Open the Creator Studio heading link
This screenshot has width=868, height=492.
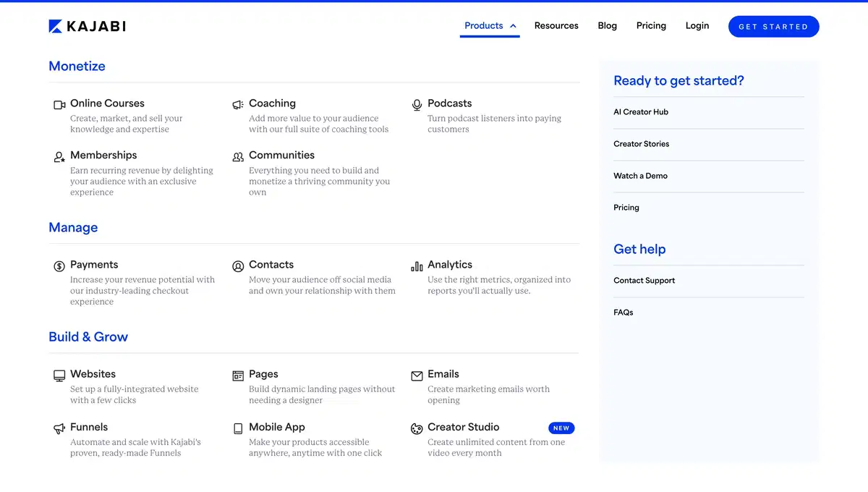pos(463,427)
